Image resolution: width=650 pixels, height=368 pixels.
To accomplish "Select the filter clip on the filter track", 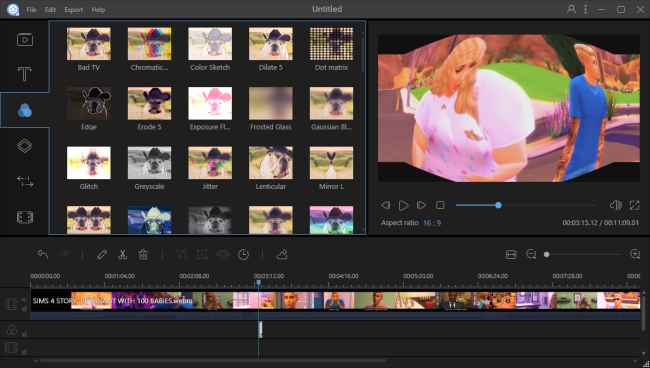I will (x=260, y=329).
